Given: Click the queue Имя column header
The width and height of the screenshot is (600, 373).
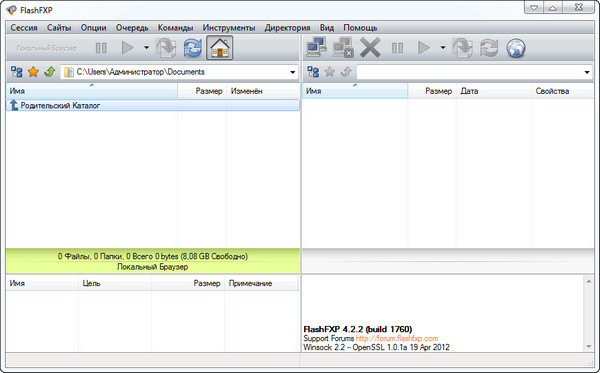Looking at the screenshot, I should click(x=42, y=283).
